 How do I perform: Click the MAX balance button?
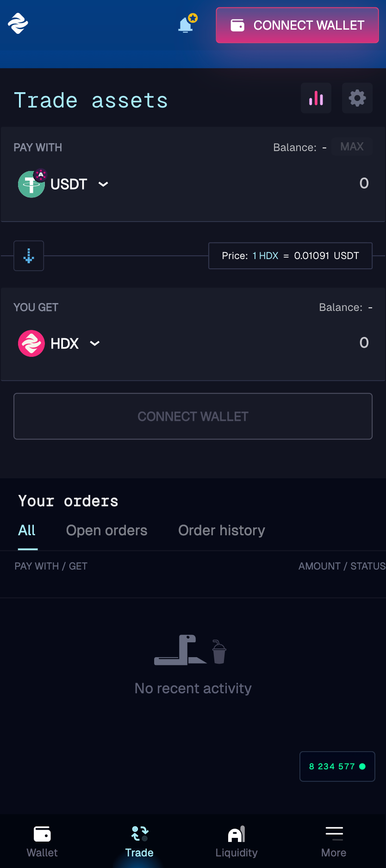point(352,147)
